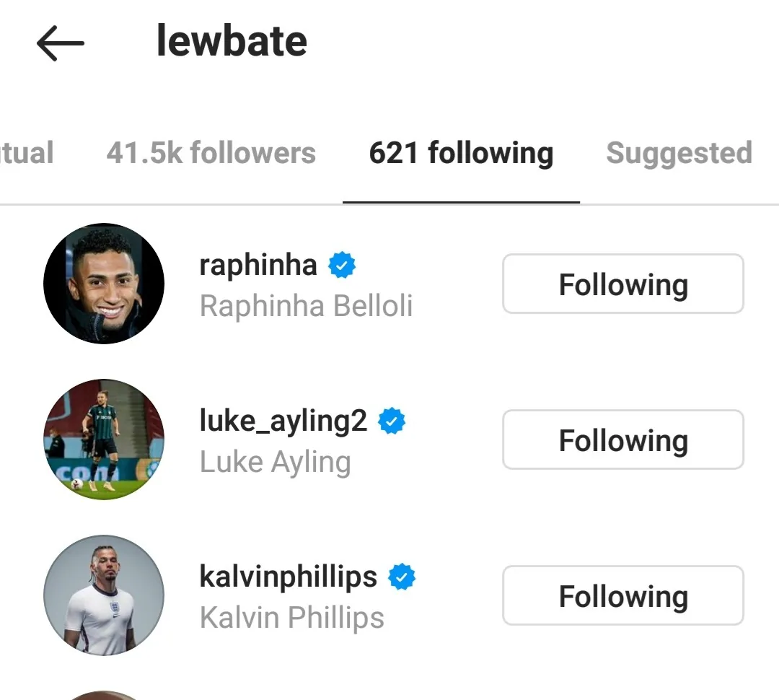
Task: Tap the lewbate page title
Action: (232, 42)
